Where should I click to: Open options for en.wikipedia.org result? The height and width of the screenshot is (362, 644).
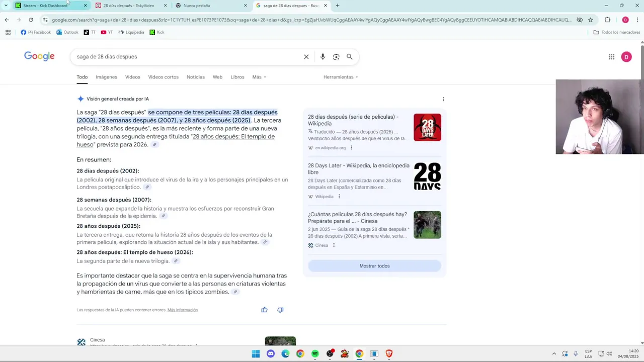(x=351, y=148)
